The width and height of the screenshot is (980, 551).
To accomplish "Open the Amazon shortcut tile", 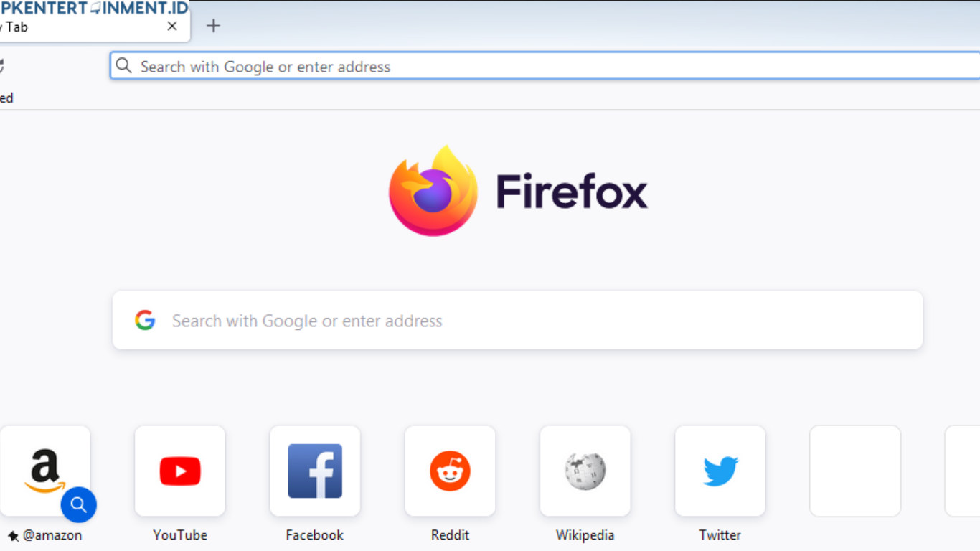I will 44,471.
